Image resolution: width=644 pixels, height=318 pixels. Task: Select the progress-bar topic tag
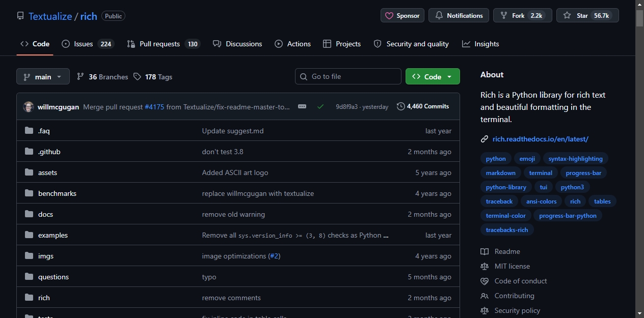pos(583,173)
